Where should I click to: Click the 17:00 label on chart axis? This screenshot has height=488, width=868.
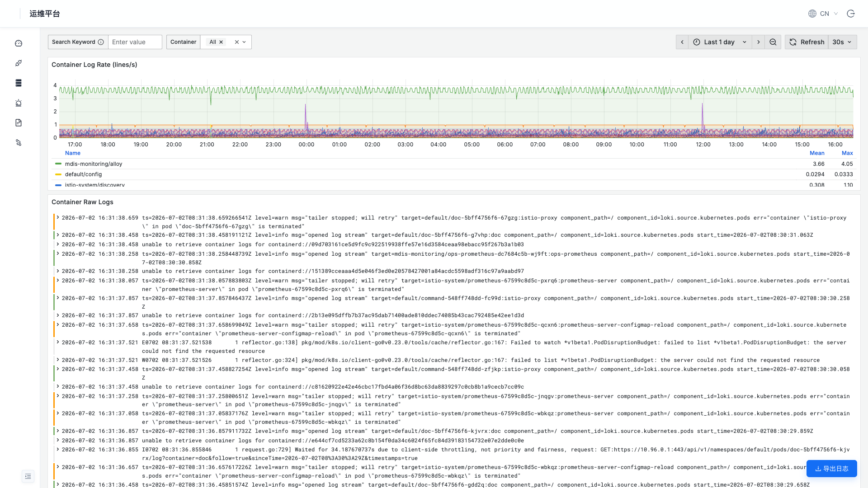pos(75,145)
